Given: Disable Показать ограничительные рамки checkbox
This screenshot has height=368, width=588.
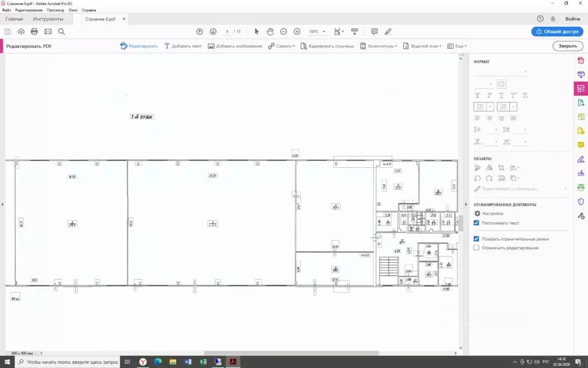Looking at the screenshot, I should pos(476,239).
